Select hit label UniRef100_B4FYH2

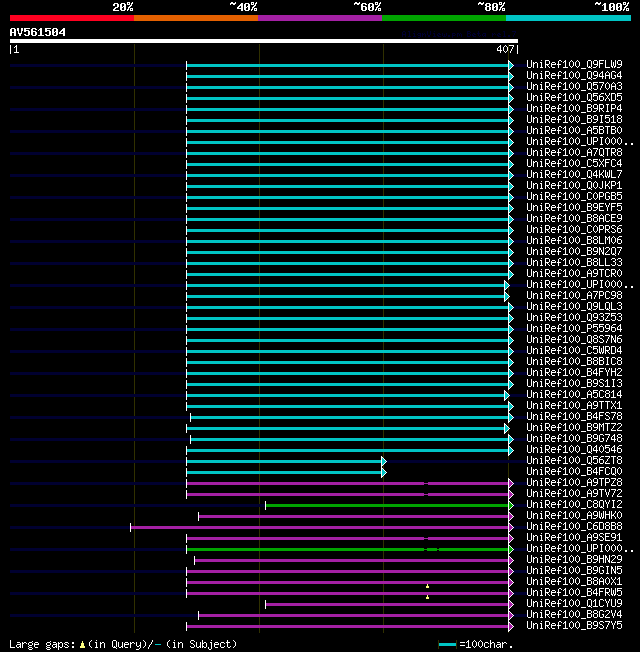coord(574,373)
